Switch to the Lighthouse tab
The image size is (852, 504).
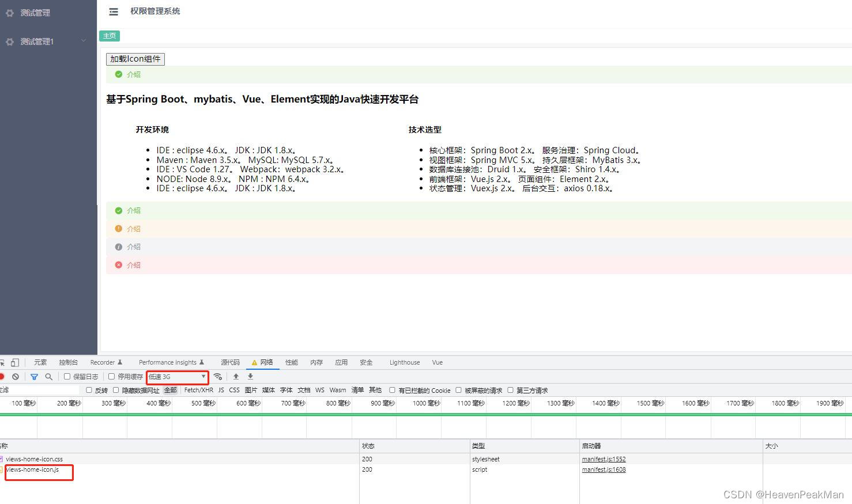click(405, 362)
